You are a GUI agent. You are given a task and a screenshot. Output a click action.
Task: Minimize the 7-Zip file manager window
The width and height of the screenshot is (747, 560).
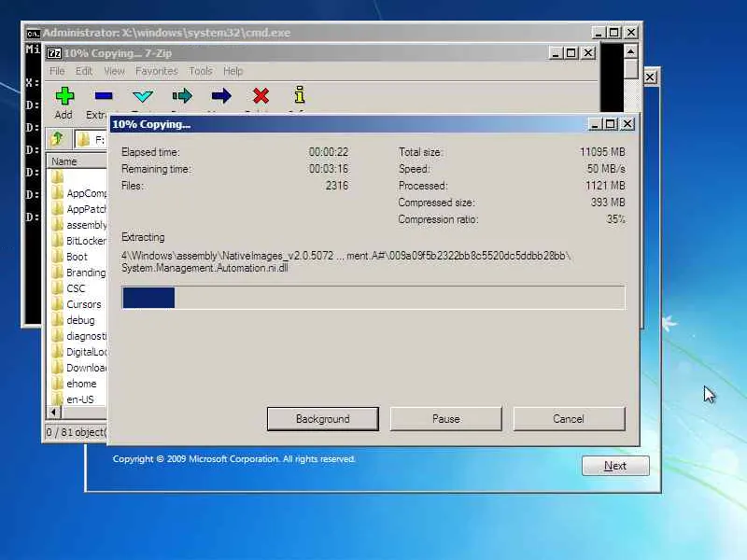coord(555,53)
